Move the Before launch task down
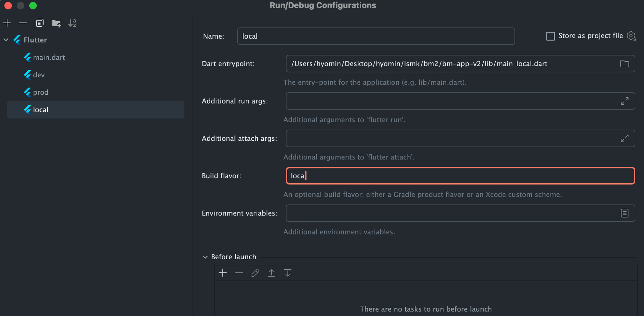Screen dimensions: 644x316 click(x=288, y=273)
